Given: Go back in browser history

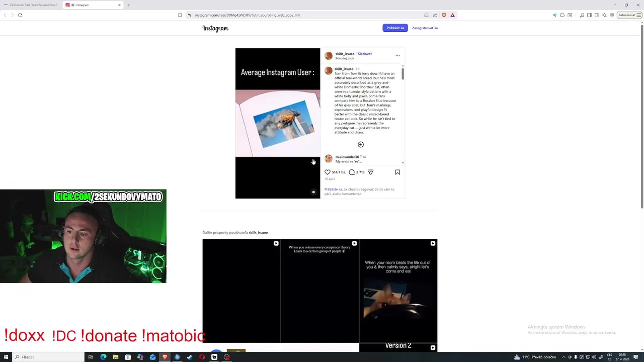Looking at the screenshot, I should point(5,15).
